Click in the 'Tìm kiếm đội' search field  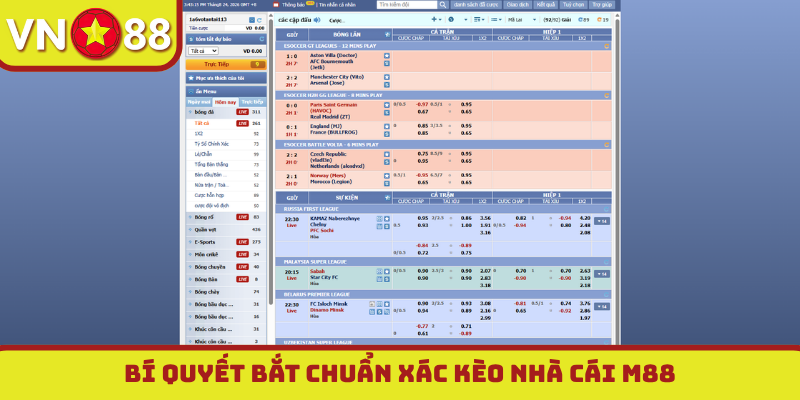click(407, 5)
